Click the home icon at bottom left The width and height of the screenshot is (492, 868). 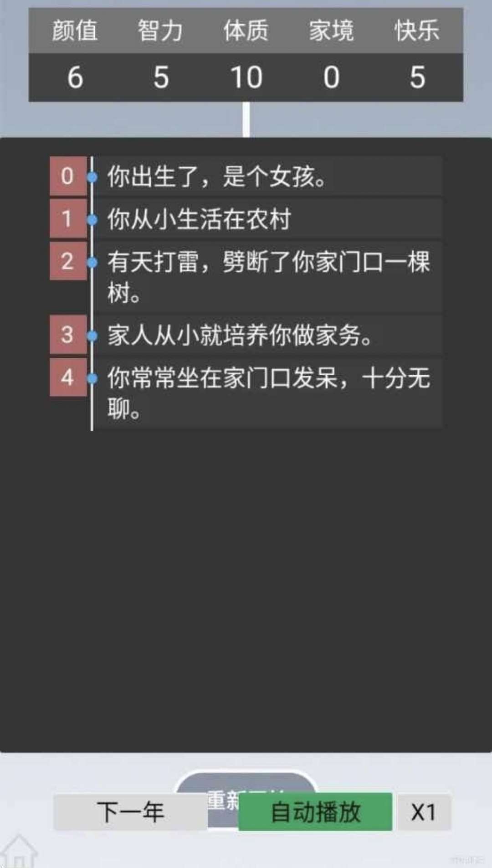click(18, 852)
